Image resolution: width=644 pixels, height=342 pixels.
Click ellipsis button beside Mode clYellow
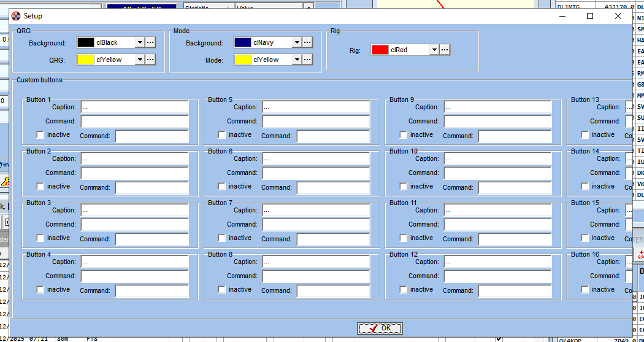(x=307, y=60)
